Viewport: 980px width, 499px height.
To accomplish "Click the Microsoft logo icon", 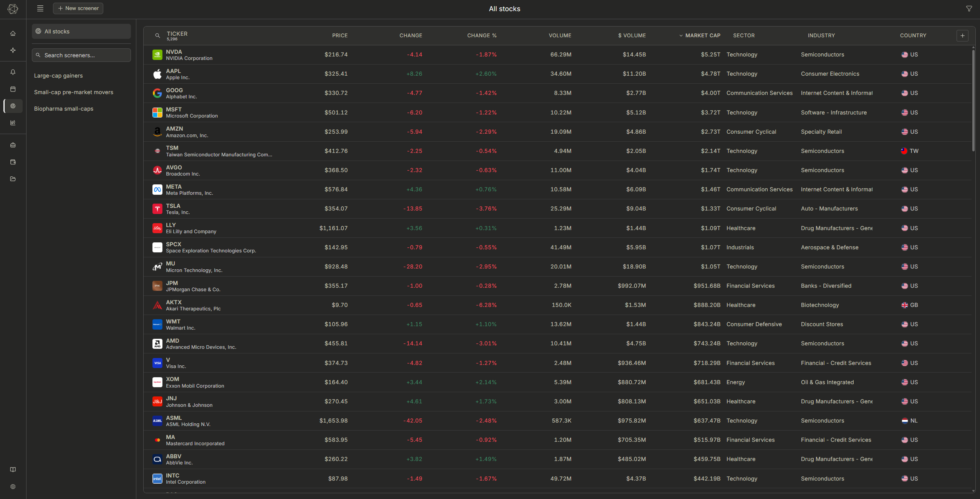I will [x=157, y=113].
